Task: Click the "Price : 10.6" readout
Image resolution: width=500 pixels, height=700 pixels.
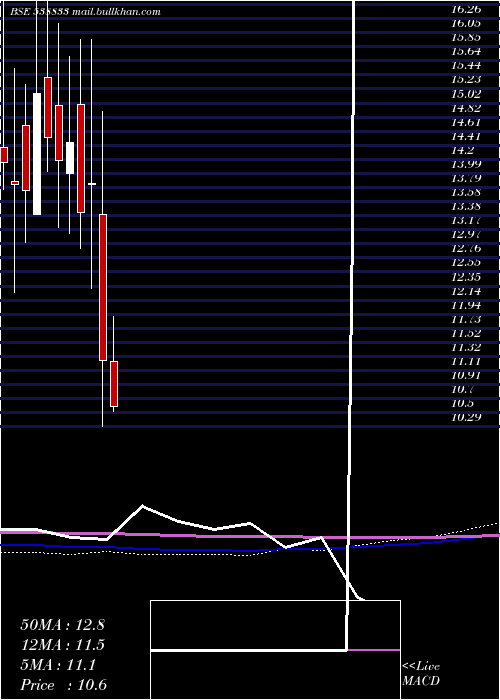Action: point(63,685)
